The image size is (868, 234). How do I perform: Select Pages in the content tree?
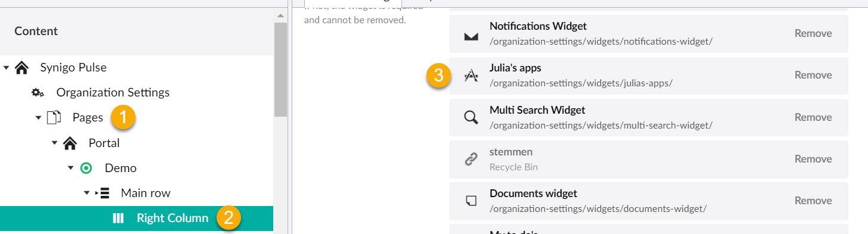pos(88,118)
